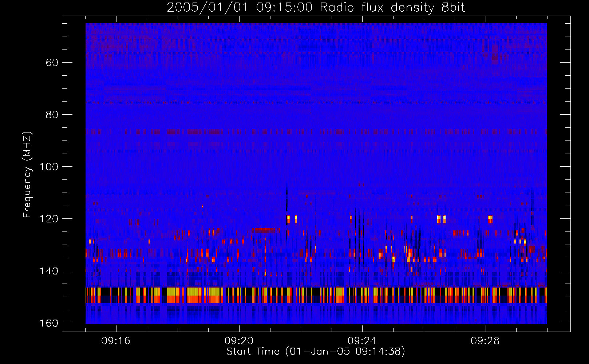Click the 09:24 time tick label
This screenshot has width=589, height=364.
(362, 341)
